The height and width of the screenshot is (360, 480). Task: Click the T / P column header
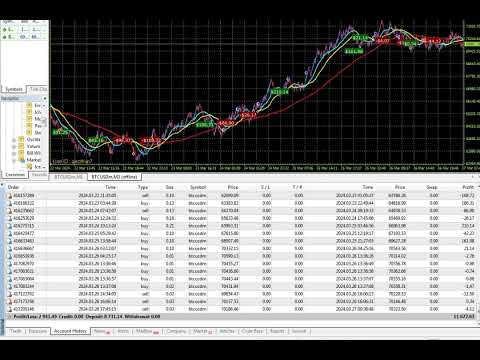tap(297, 187)
